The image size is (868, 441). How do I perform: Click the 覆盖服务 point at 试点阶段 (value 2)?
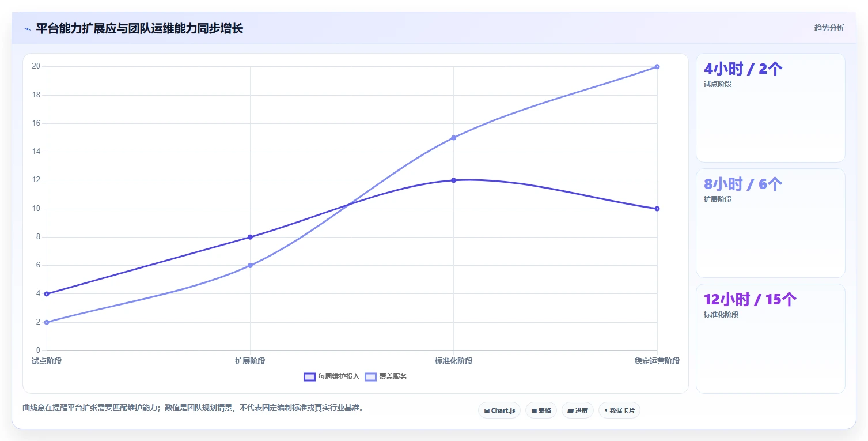pos(47,322)
